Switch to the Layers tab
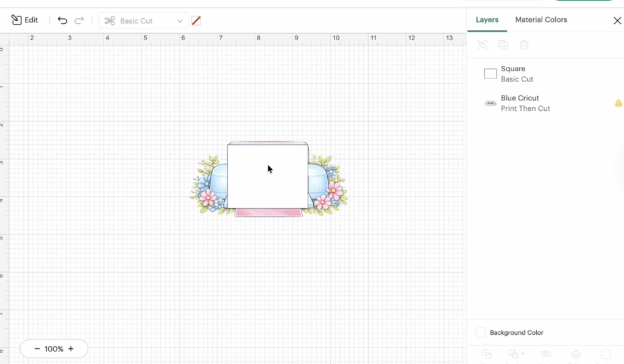Image resolution: width=624 pixels, height=364 pixels. [x=487, y=19]
